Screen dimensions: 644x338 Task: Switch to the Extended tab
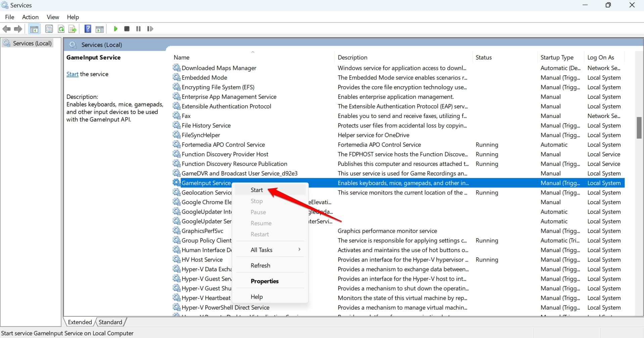80,322
